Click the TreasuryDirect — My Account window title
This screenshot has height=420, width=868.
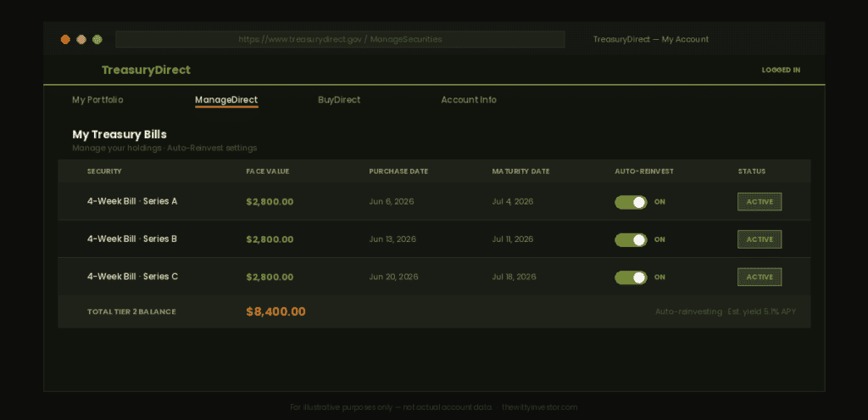tap(651, 39)
